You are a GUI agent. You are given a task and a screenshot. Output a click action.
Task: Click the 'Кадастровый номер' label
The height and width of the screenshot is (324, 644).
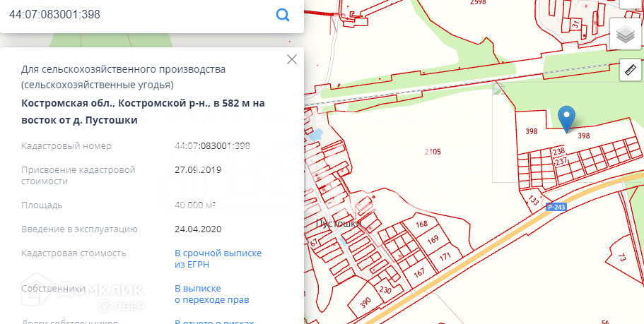[66, 146]
